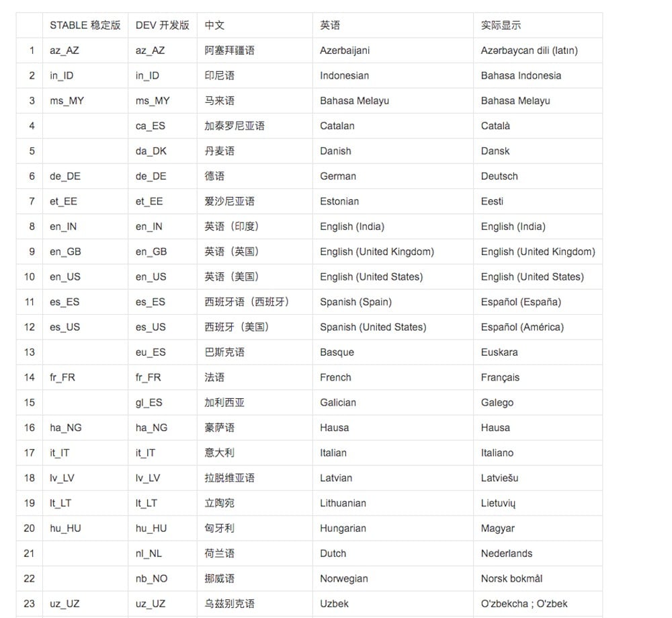The image size is (672, 618).
Task: Select the 'STABLE 稳定版' column header
Action: [85, 26]
